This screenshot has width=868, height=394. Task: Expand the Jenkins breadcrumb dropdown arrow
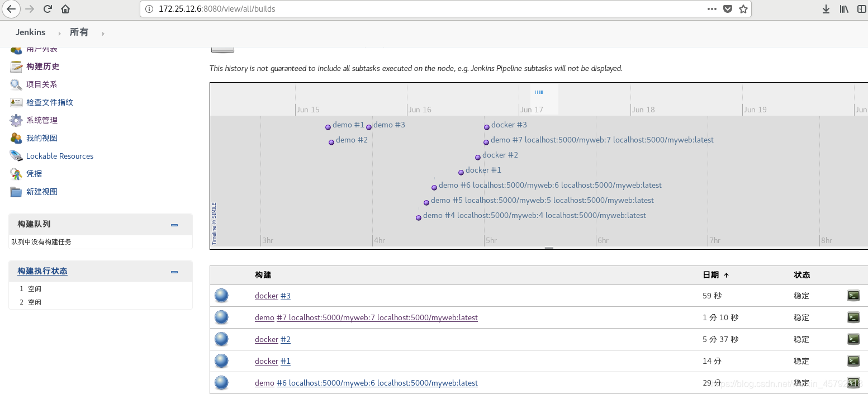59,34
